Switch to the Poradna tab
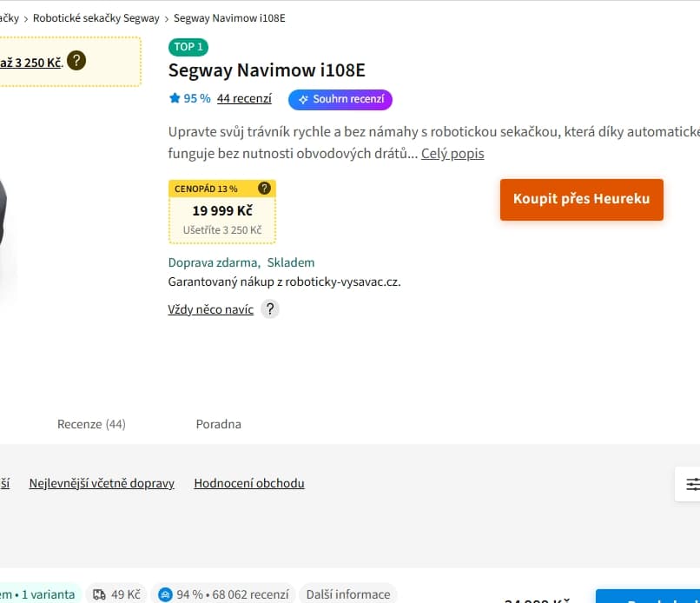The width and height of the screenshot is (700, 603). [x=218, y=424]
